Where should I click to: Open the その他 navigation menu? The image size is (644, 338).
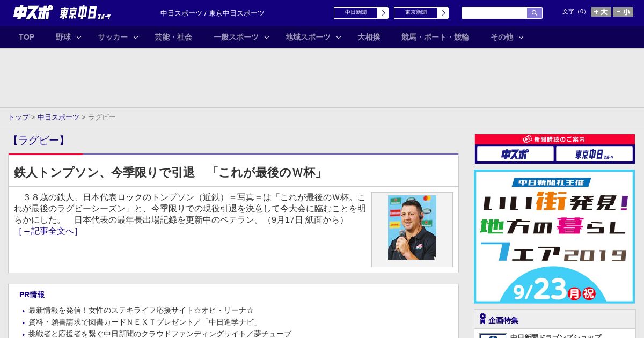click(x=502, y=37)
